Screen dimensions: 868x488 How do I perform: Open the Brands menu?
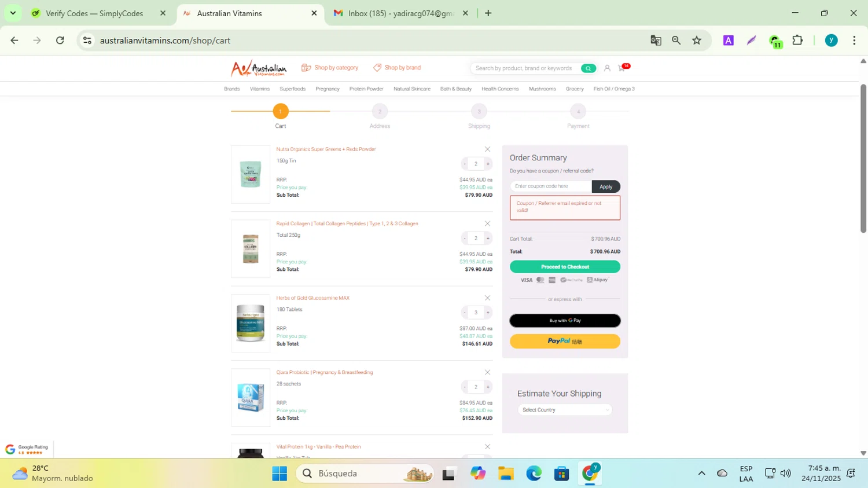[231, 89]
